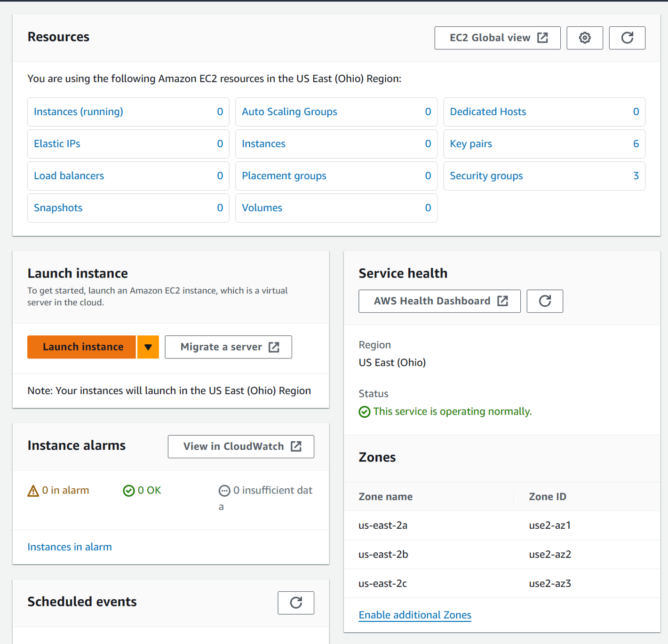Open Security groups resource

click(x=544, y=176)
